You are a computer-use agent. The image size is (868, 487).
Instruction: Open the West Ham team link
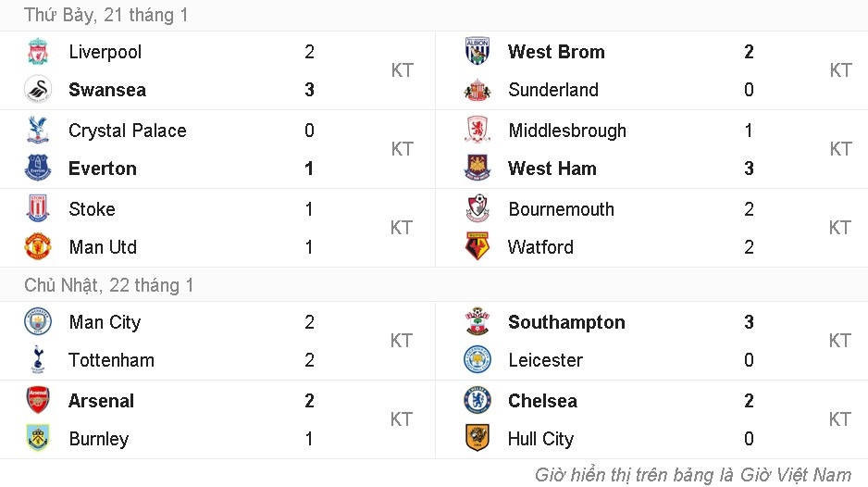tap(552, 169)
